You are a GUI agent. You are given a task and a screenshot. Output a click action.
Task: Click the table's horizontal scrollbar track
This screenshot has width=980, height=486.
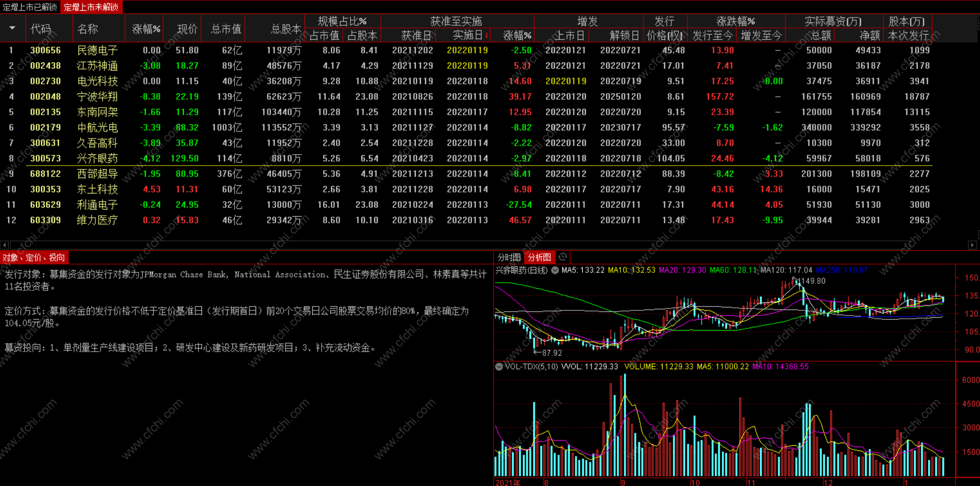[x=488, y=245]
